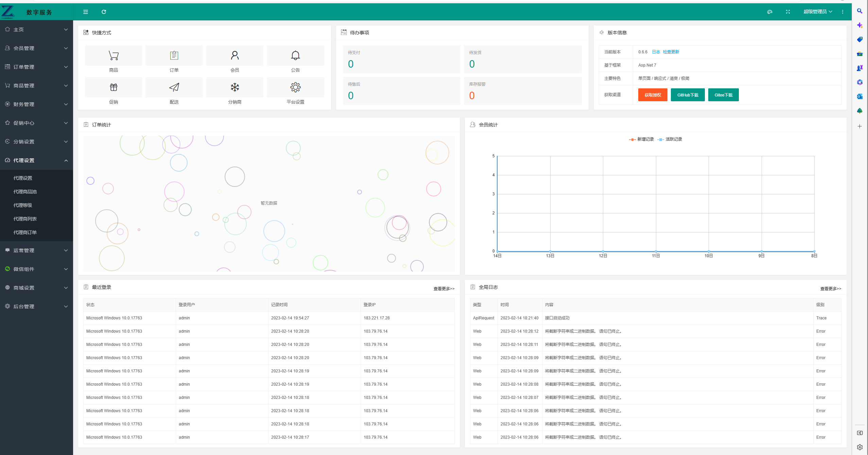Click the GitHub下载 button
The height and width of the screenshot is (455, 868).
[x=688, y=95]
